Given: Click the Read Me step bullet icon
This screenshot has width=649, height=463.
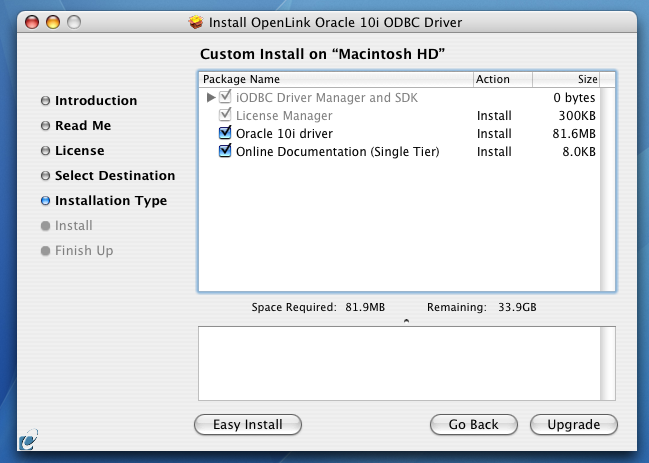Looking at the screenshot, I should pos(46,126).
